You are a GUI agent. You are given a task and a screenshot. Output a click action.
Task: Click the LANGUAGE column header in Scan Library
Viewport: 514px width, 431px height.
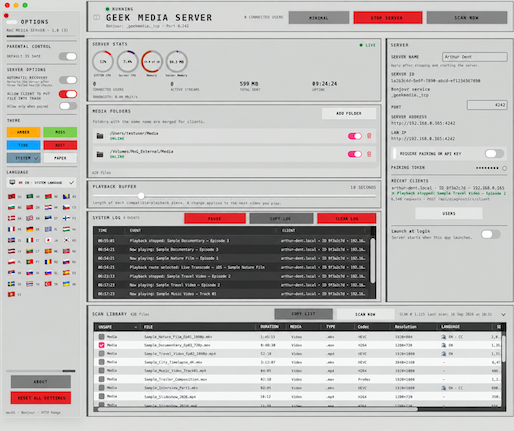point(450,327)
